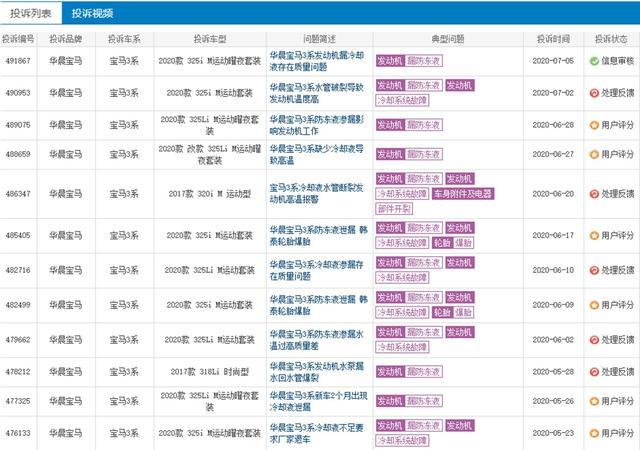Select complaint number 478212
The height and width of the screenshot is (450, 640).
coord(18,372)
